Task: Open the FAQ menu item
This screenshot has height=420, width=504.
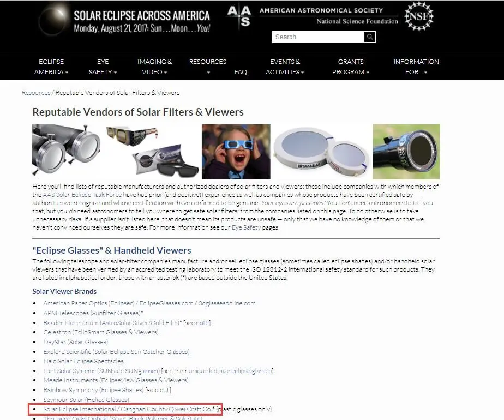Action: click(x=241, y=72)
